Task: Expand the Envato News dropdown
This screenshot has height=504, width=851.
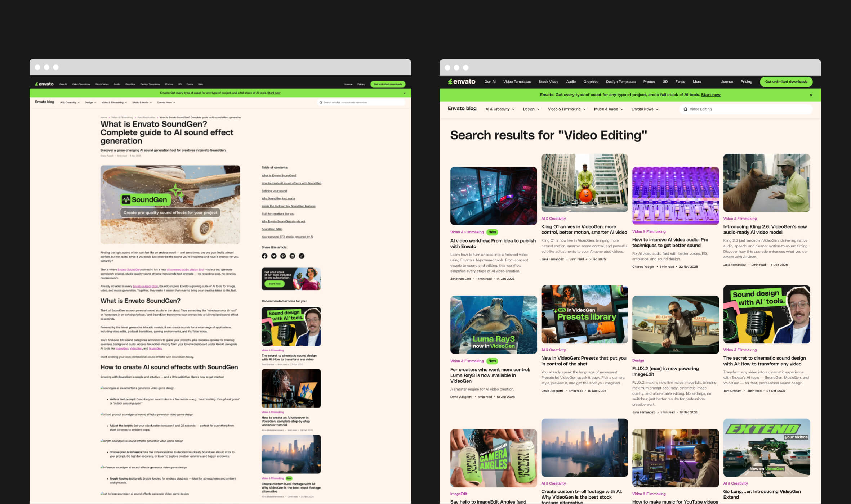Action: [x=645, y=109]
